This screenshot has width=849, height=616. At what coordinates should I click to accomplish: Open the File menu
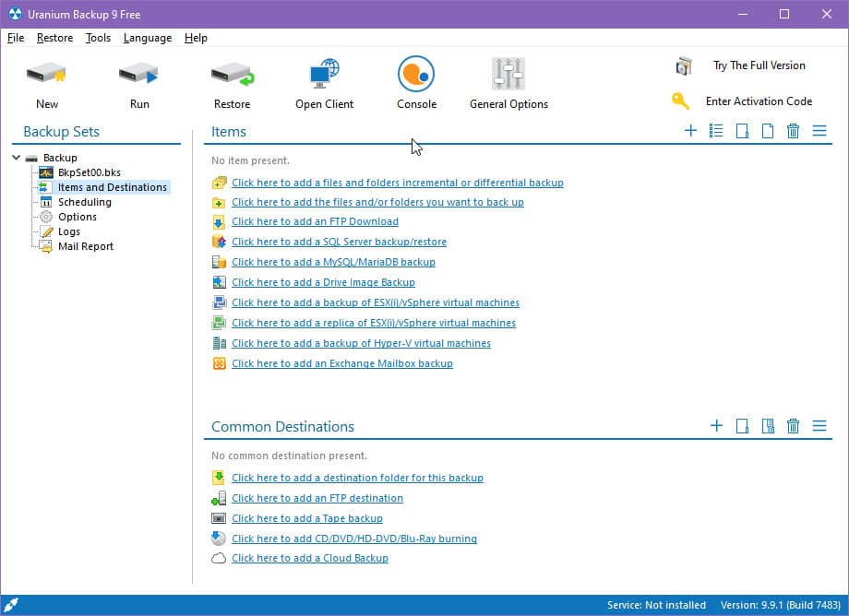(16, 38)
